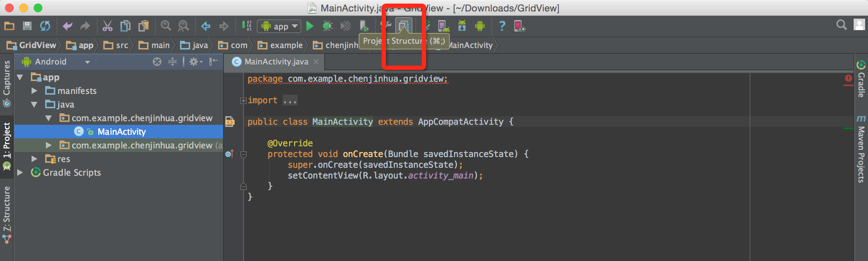
Task: Select the first com.example.chenjinhua.gridview package
Action: pyautogui.click(x=136, y=118)
